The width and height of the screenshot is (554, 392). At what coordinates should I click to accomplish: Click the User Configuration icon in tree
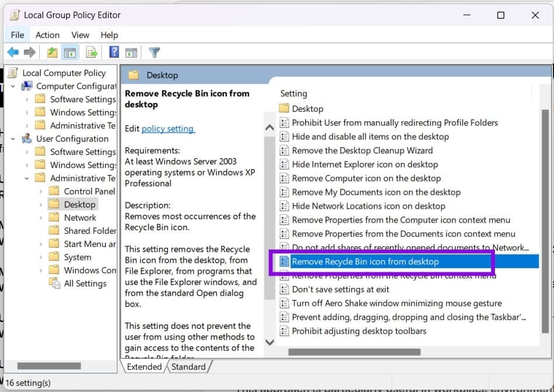[27, 138]
